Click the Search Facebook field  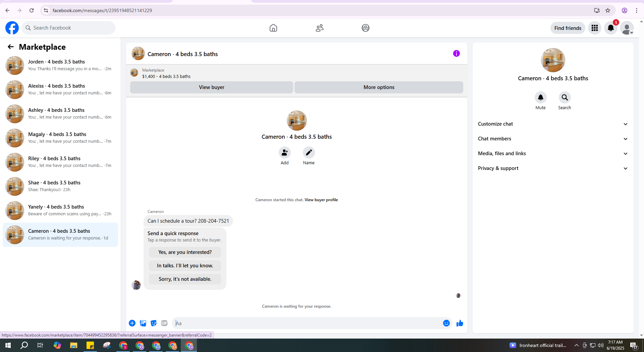68,28
